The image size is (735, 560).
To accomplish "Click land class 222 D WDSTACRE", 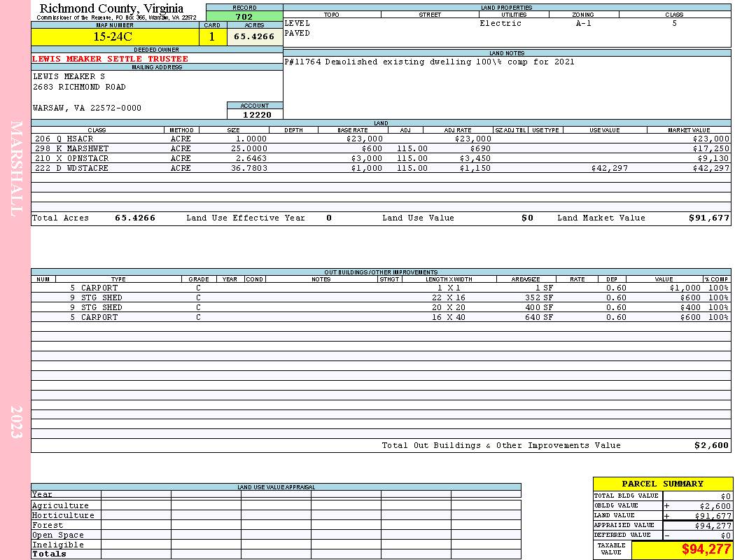I will (x=71, y=168).
